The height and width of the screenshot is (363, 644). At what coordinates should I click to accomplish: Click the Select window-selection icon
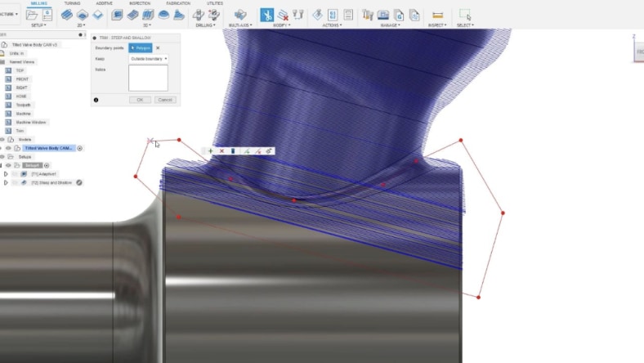465,15
